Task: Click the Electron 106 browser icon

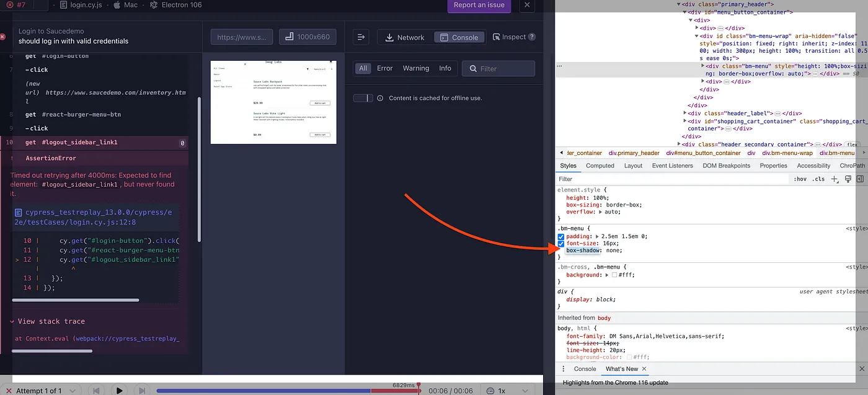Action: [154, 5]
